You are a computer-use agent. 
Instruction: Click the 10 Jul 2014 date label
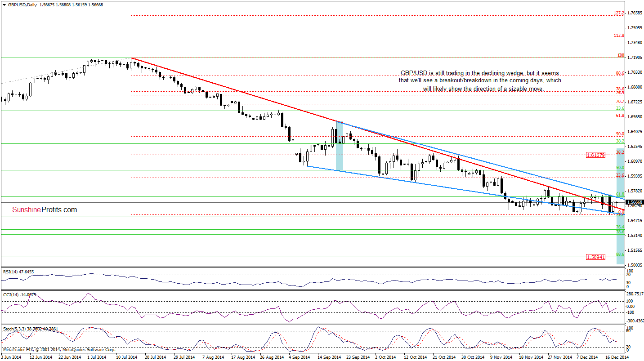(x=127, y=357)
